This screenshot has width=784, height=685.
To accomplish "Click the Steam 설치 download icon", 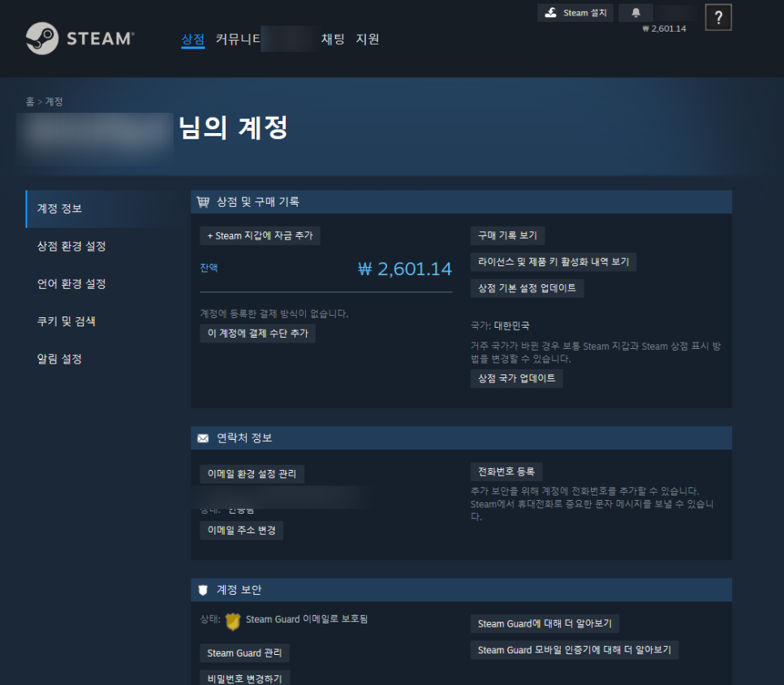I will 550,12.
